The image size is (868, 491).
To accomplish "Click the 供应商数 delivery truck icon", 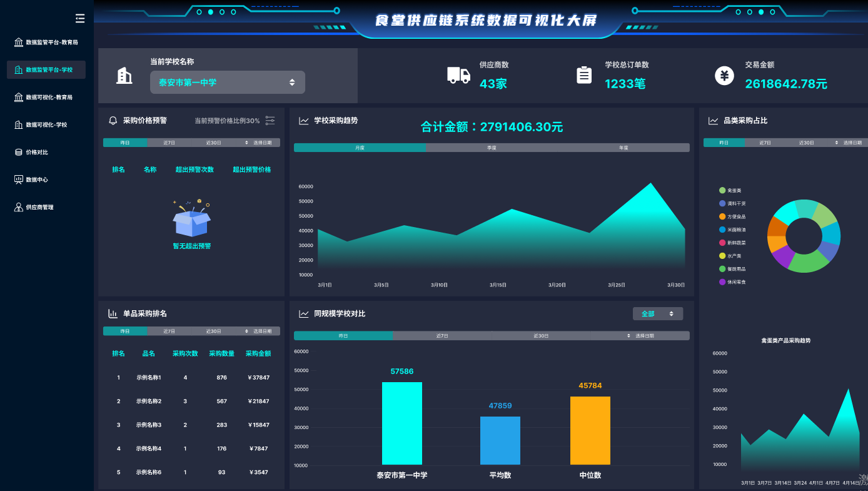I will coord(458,75).
